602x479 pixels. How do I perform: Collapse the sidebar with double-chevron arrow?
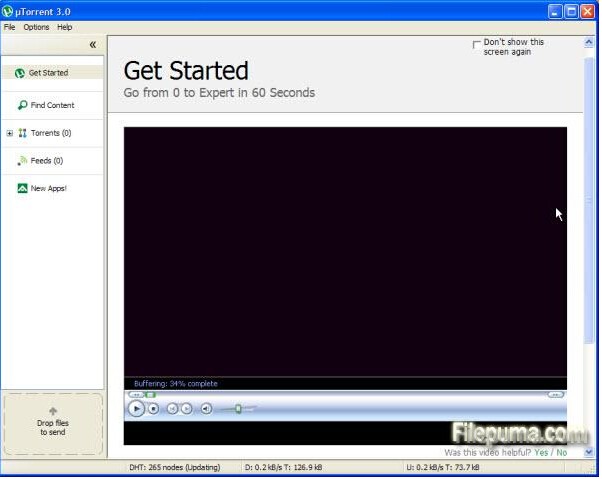[x=93, y=44]
